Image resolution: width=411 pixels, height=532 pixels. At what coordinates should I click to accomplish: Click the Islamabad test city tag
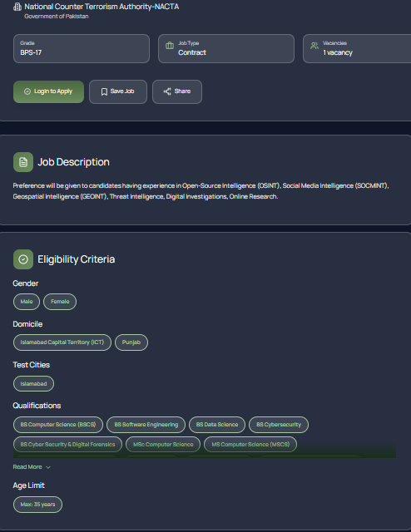click(33, 384)
